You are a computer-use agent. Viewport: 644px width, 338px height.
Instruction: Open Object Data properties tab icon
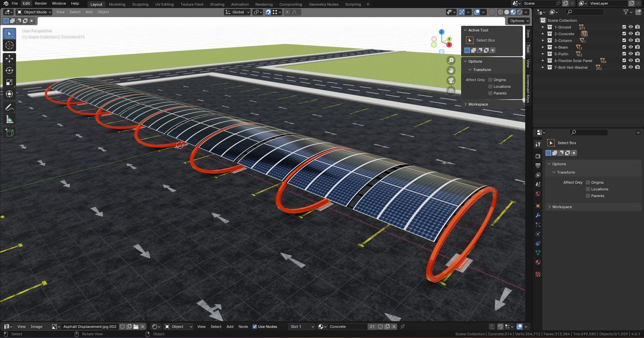click(x=538, y=253)
